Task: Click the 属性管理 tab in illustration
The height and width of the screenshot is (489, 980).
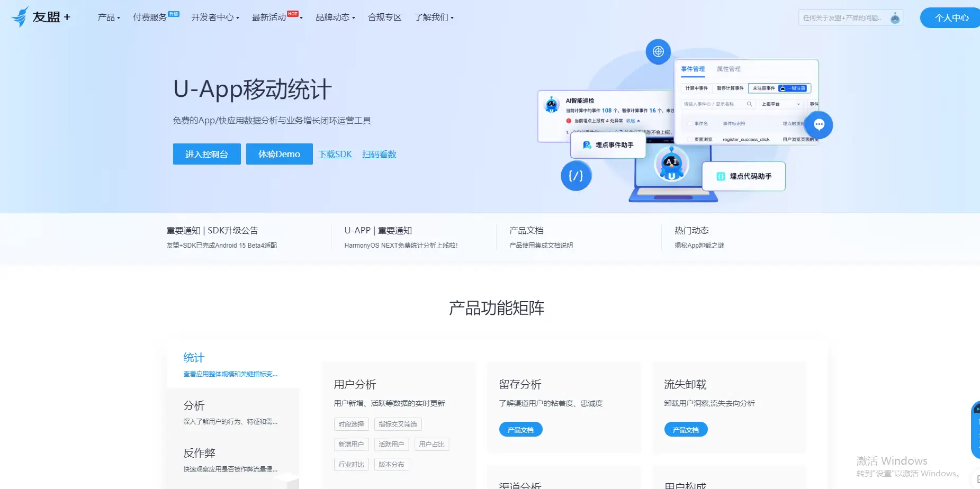Action: [729, 69]
